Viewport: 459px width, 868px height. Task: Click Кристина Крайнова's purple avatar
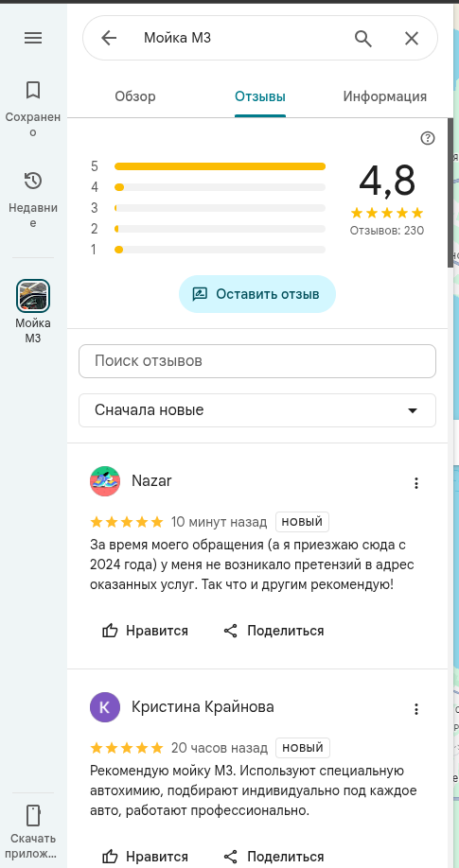pyautogui.click(x=105, y=707)
